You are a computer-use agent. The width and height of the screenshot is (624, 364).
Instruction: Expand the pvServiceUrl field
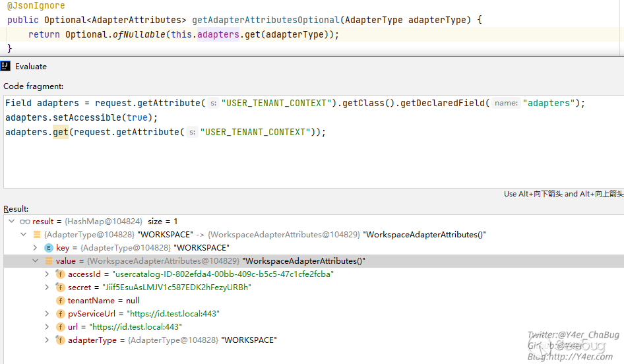[x=47, y=313]
